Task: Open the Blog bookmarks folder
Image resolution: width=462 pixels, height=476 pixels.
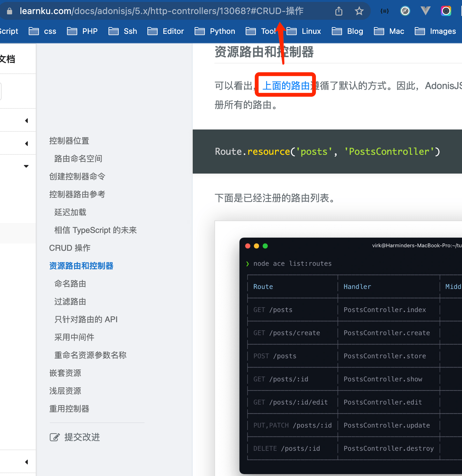Action: tap(347, 31)
